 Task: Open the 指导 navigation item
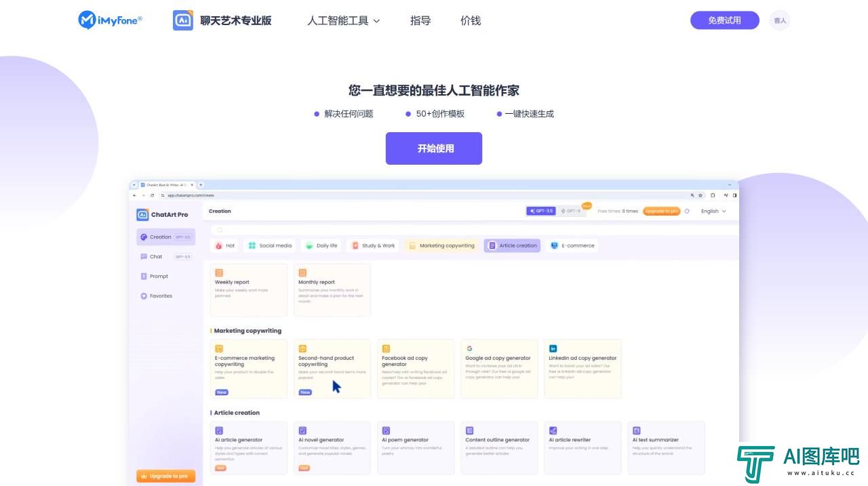click(x=420, y=21)
